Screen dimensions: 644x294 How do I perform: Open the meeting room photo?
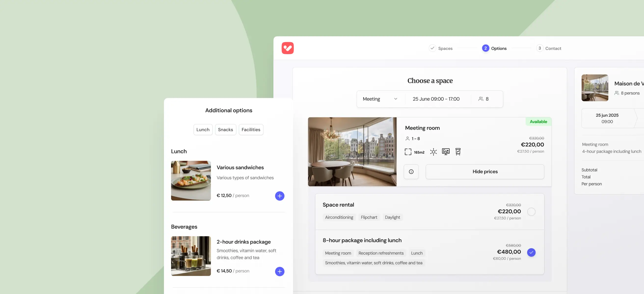click(352, 152)
